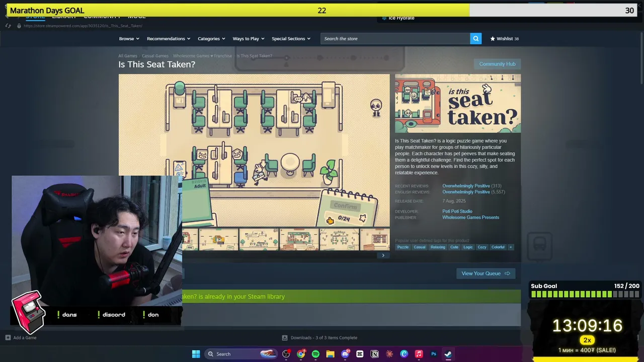
Task: Select the fourth screenshot thumbnail
Action: point(299,240)
